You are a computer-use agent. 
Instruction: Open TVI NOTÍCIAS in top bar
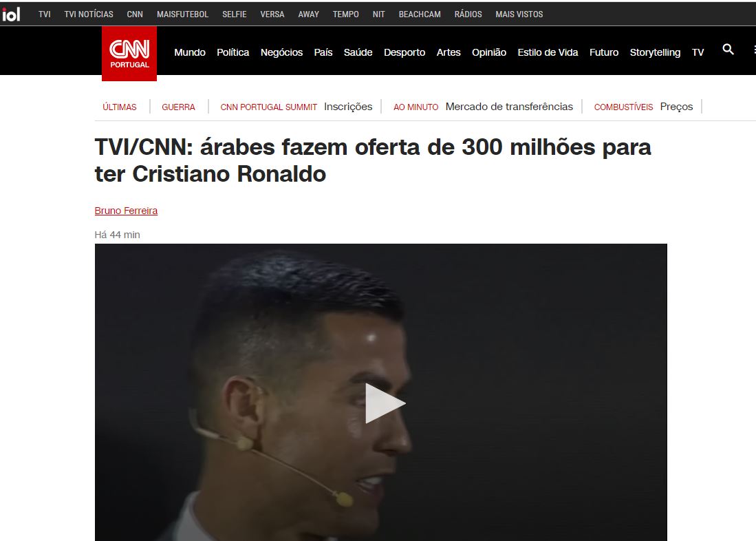[89, 14]
